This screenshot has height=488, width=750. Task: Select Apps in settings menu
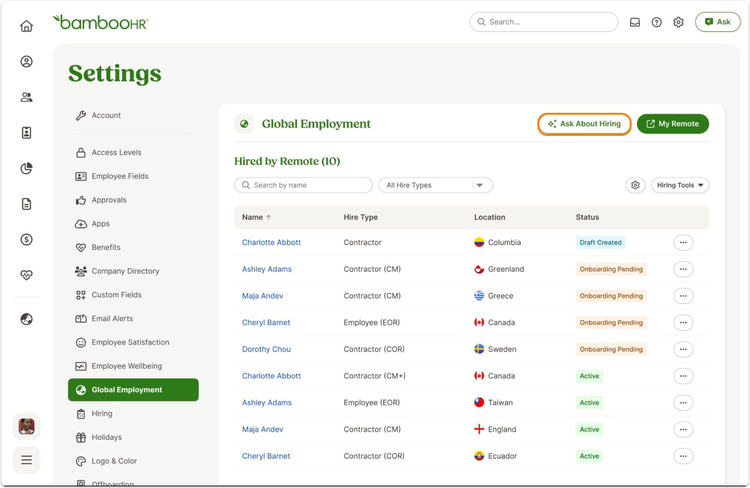point(100,223)
